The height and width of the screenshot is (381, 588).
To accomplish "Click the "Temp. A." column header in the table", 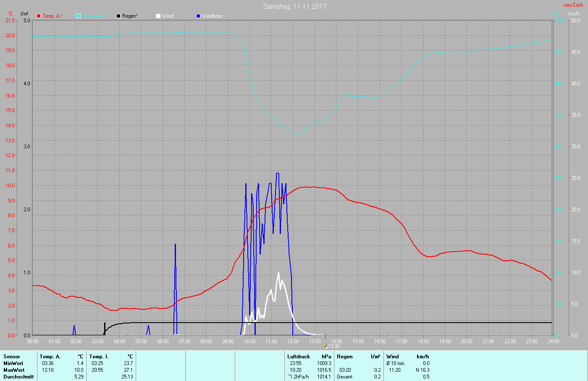I will click(50, 357).
